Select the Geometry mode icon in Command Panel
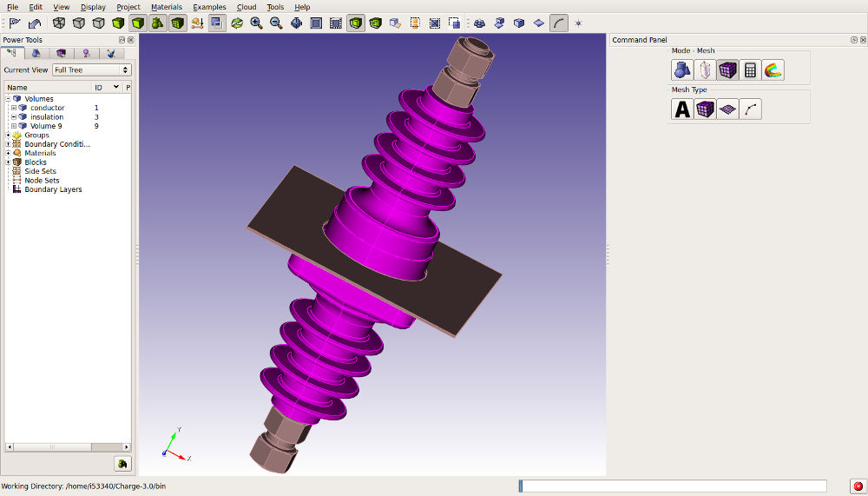 [682, 70]
